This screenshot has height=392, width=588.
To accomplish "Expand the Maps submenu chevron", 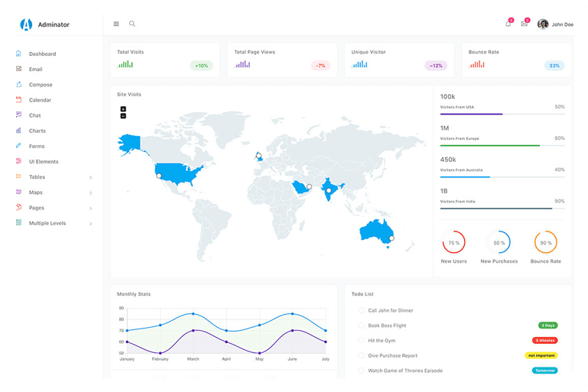I will point(90,193).
